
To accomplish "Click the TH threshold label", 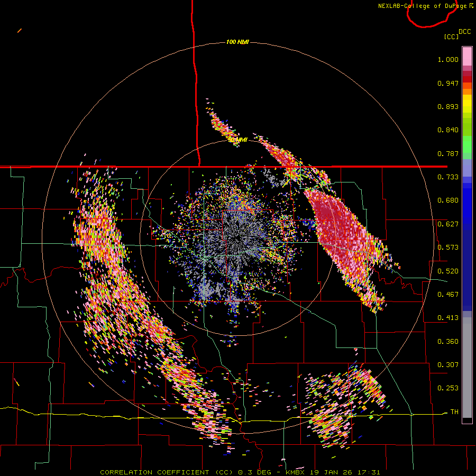I will tap(454, 412).
